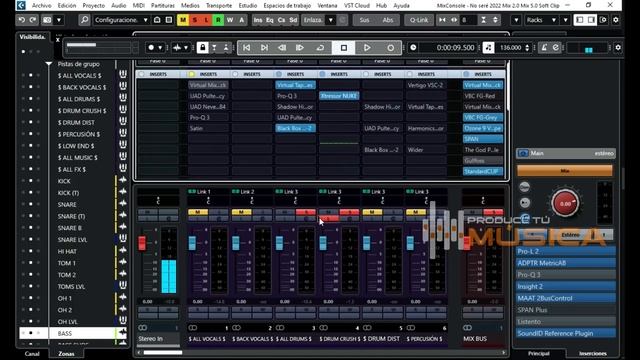
Task: Click the Sus button
Action: tap(364, 20)
